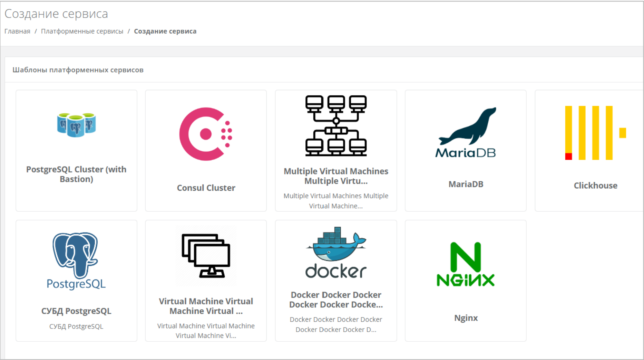Select the Consul Cluster title
This screenshot has width=644, height=360.
(206, 188)
